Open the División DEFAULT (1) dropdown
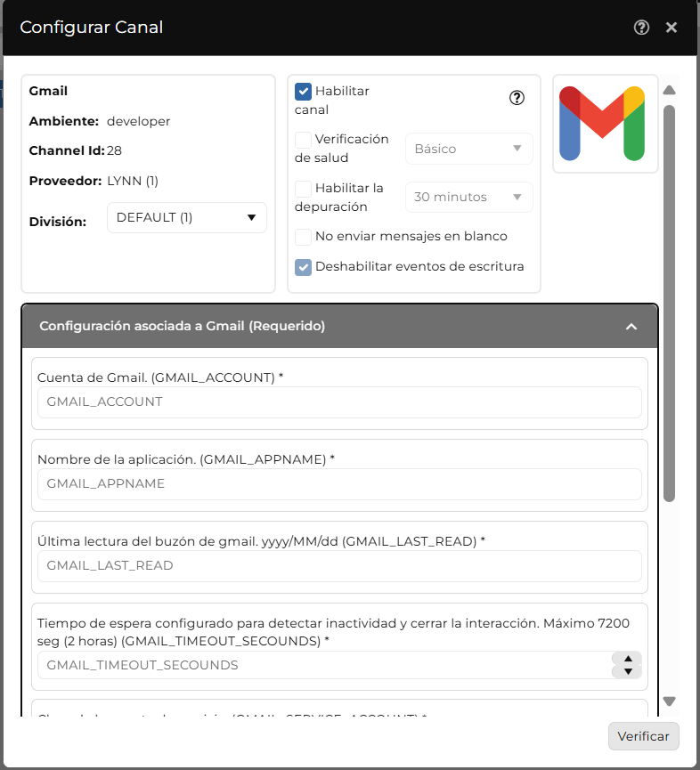Screen dimensions: 700x770 pos(187,217)
